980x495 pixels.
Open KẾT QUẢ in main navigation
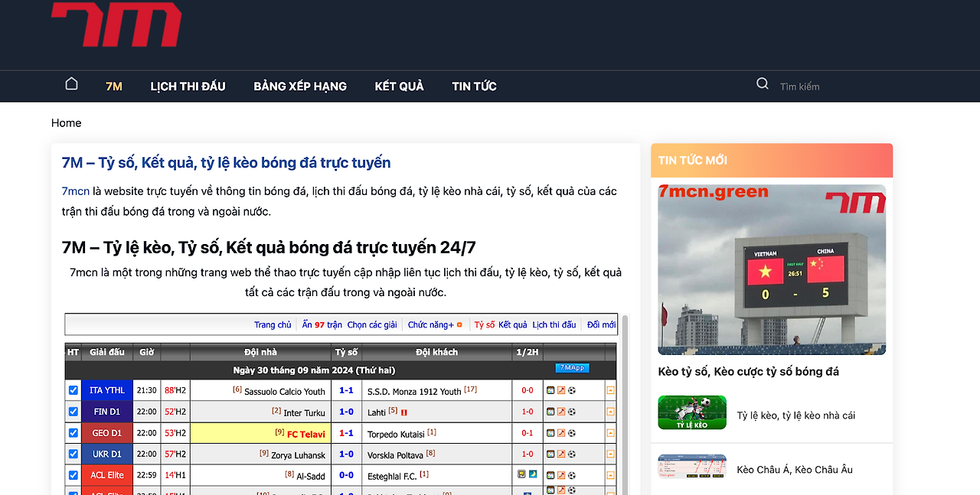coord(399,86)
